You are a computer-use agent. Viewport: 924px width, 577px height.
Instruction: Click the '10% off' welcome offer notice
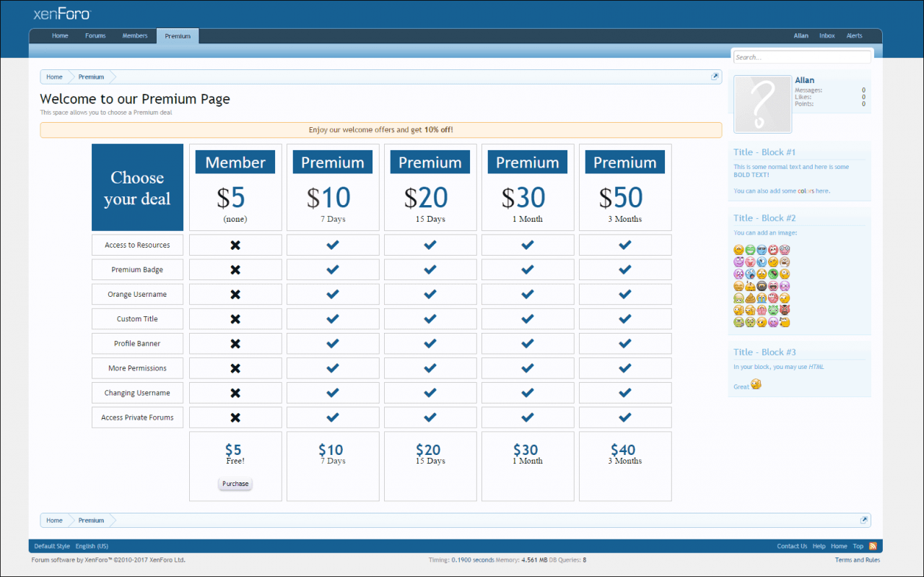tap(381, 130)
